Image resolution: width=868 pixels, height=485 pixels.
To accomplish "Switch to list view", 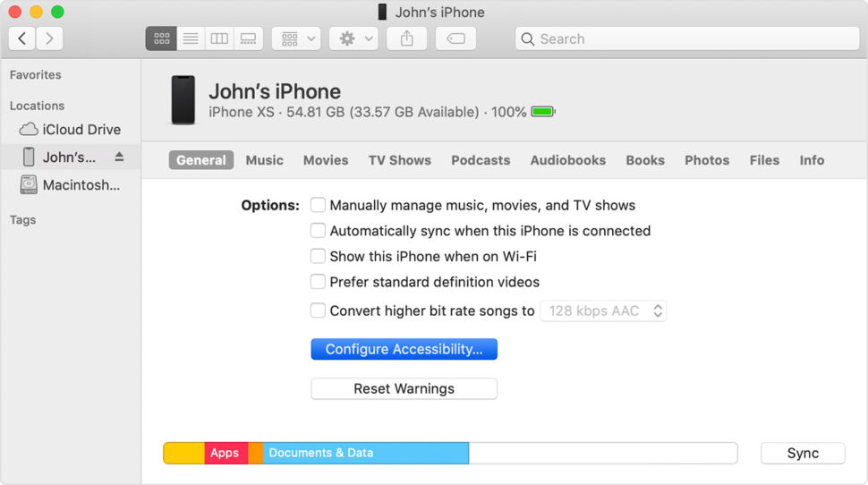I will (x=191, y=38).
